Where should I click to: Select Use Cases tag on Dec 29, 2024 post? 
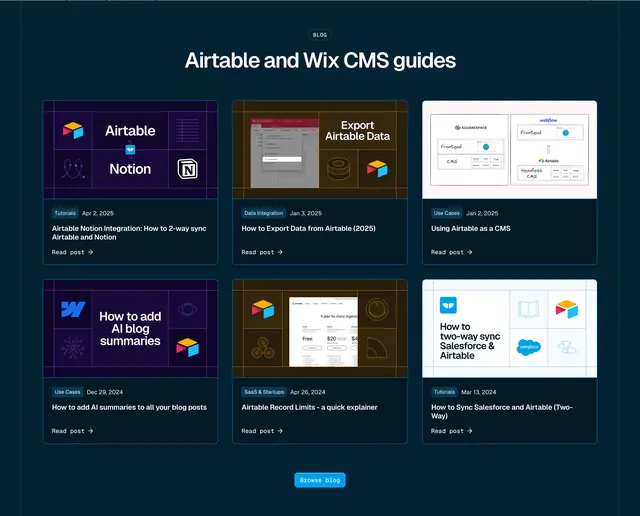(x=67, y=392)
